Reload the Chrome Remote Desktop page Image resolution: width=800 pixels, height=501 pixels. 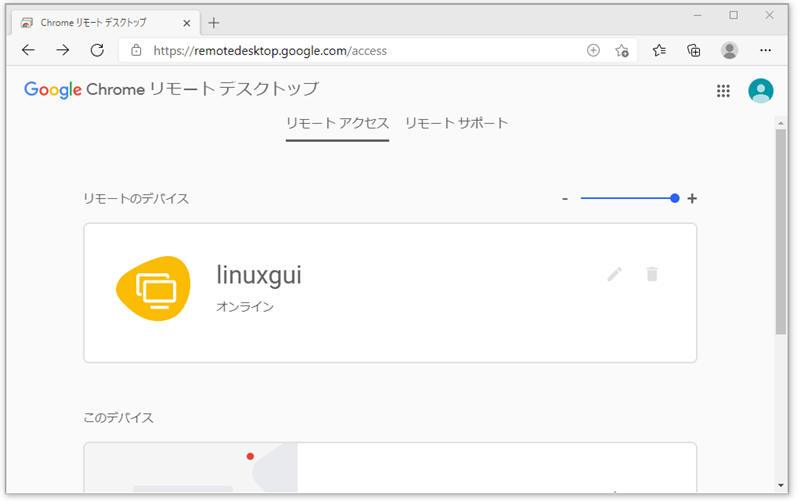(x=97, y=50)
